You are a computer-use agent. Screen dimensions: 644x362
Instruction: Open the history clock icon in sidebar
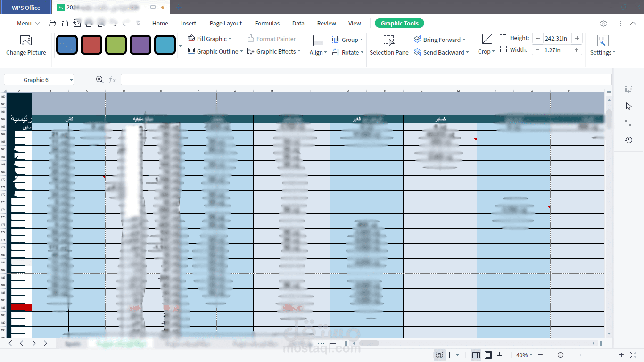click(x=628, y=140)
